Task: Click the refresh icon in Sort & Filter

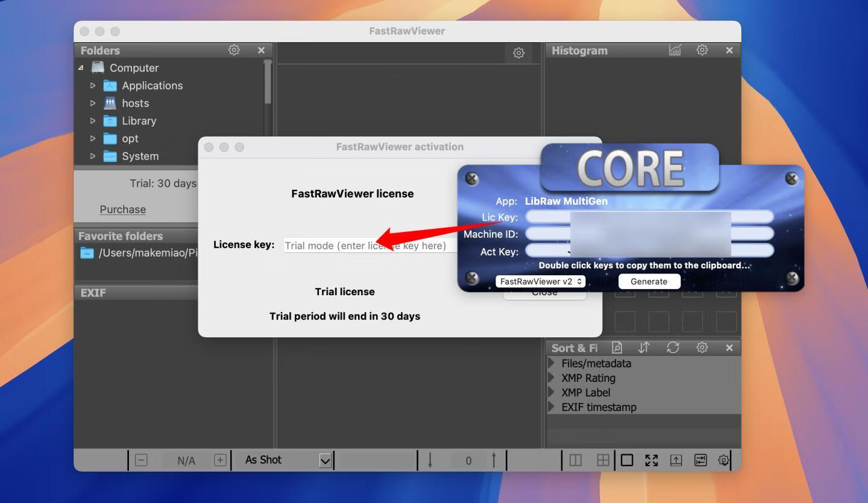Action: (x=673, y=348)
